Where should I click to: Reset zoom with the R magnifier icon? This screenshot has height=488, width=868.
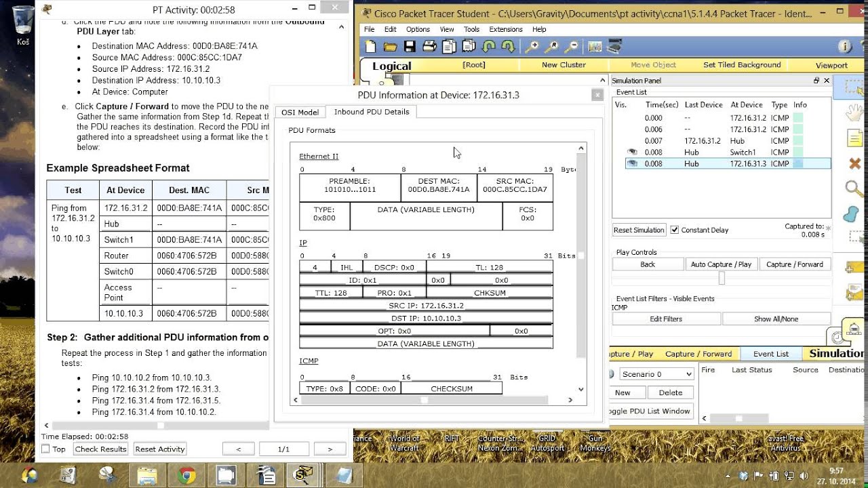pyautogui.click(x=552, y=47)
